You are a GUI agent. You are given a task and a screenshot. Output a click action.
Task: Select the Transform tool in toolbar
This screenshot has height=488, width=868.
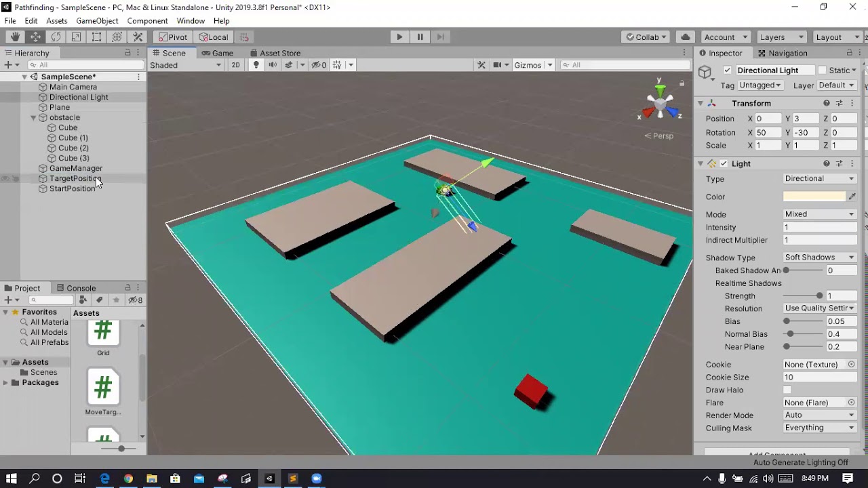117,37
